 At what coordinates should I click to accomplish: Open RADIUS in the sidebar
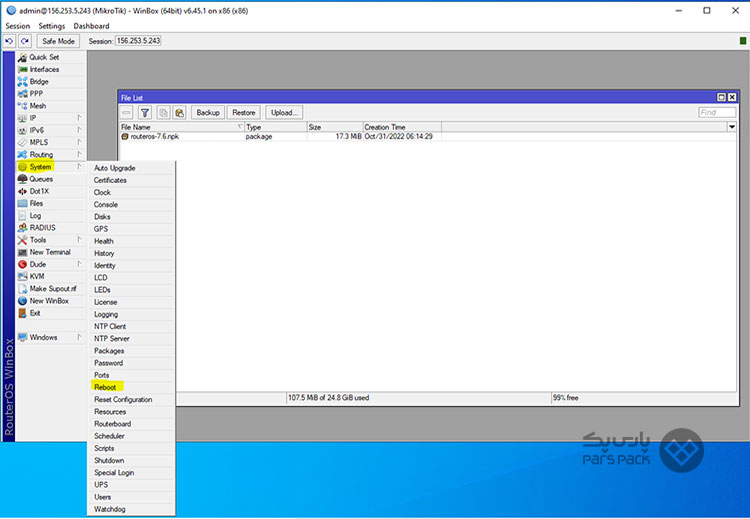tap(51, 228)
